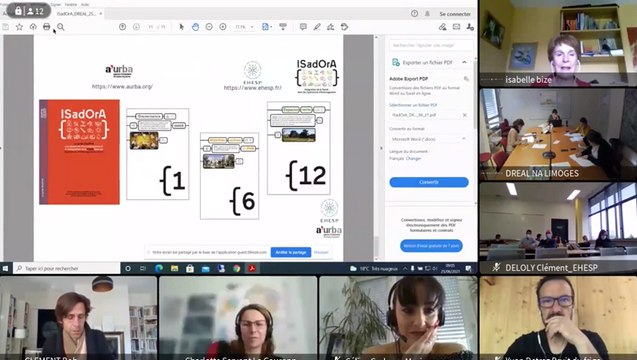Click the tools search field in right panel
The height and width of the screenshot is (360, 637).
(x=431, y=45)
